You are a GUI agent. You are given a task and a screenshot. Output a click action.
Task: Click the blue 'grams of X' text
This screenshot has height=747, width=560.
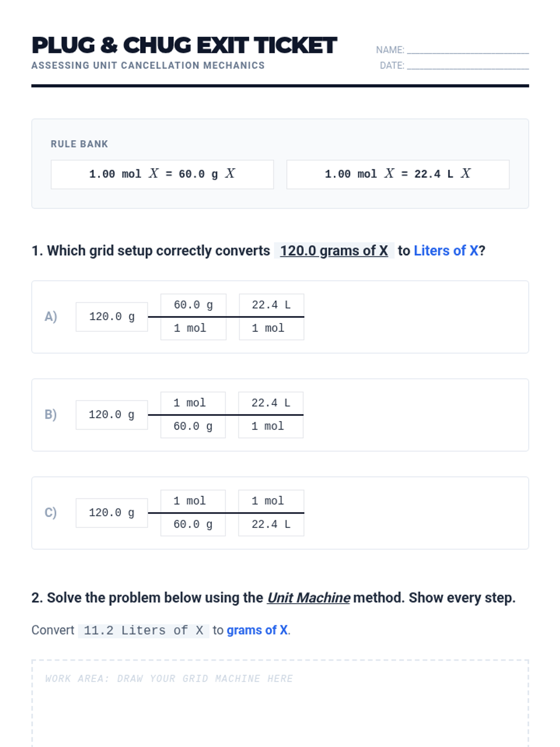coord(257,630)
